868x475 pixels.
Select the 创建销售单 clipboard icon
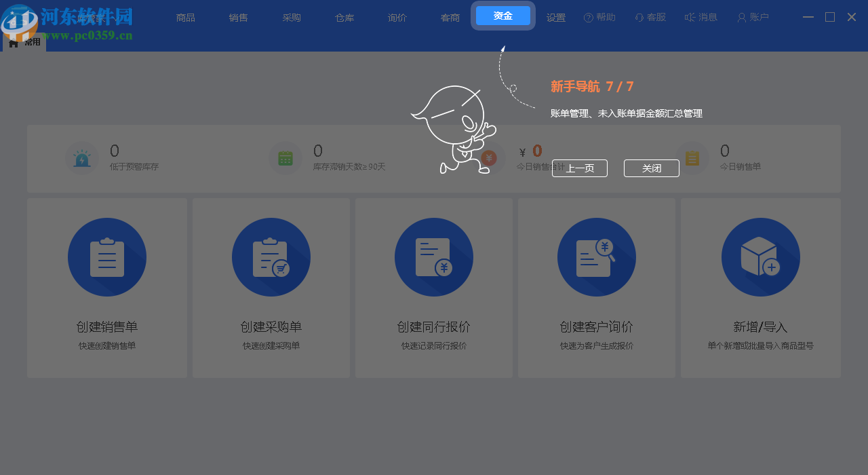click(106, 257)
